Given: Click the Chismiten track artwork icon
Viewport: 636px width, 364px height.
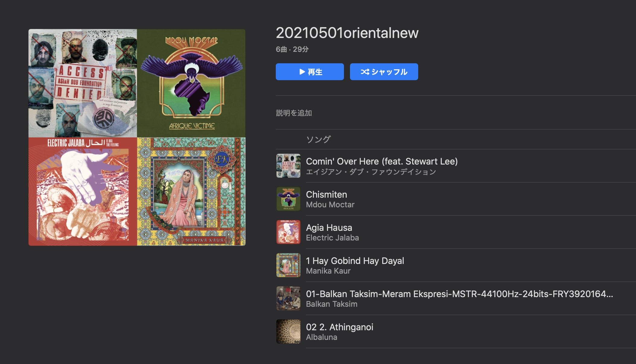Looking at the screenshot, I should click(288, 199).
